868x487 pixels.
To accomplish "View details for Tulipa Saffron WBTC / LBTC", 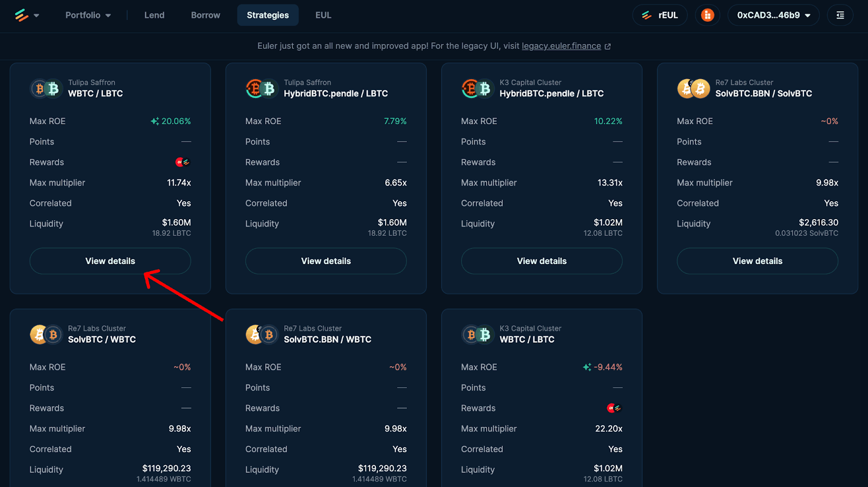I will pos(110,261).
